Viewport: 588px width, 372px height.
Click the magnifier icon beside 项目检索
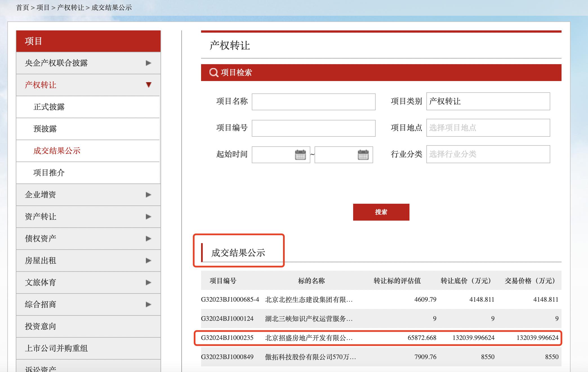(214, 73)
